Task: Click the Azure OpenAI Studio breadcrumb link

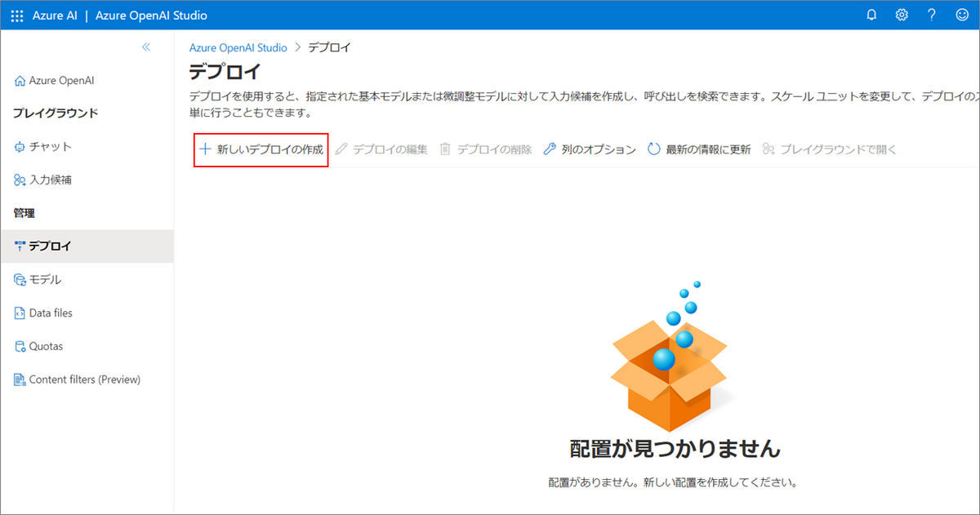Action: tap(238, 47)
